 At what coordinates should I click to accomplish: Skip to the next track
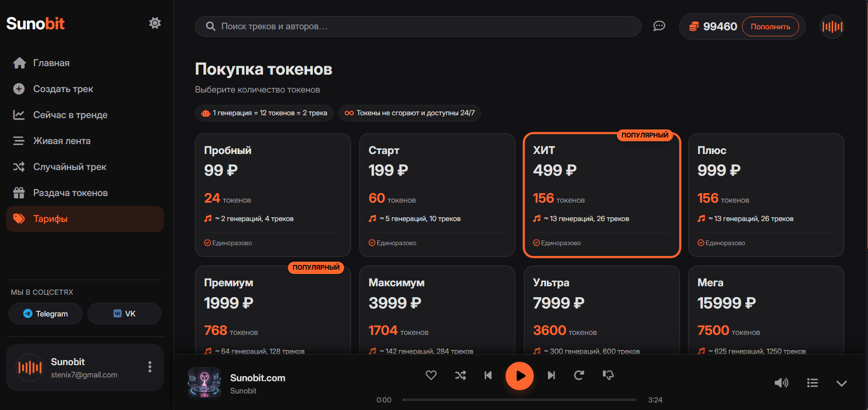point(551,376)
